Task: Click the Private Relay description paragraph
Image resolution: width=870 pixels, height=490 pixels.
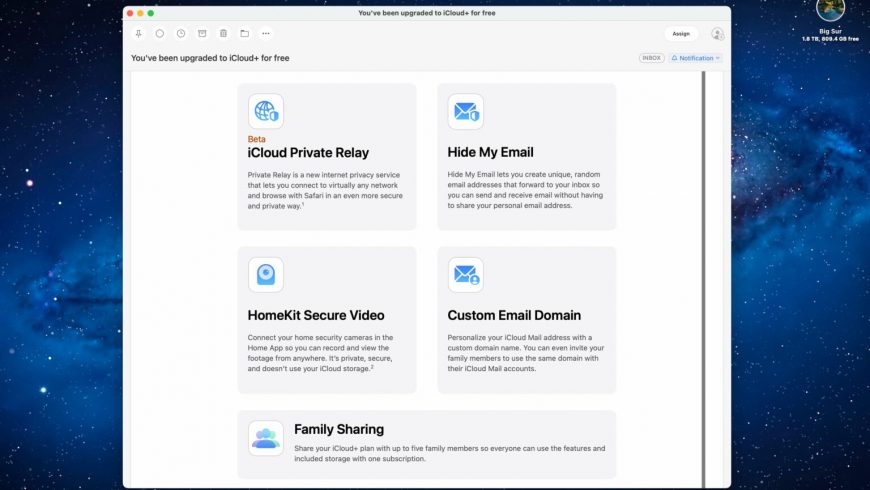Action: [x=325, y=190]
